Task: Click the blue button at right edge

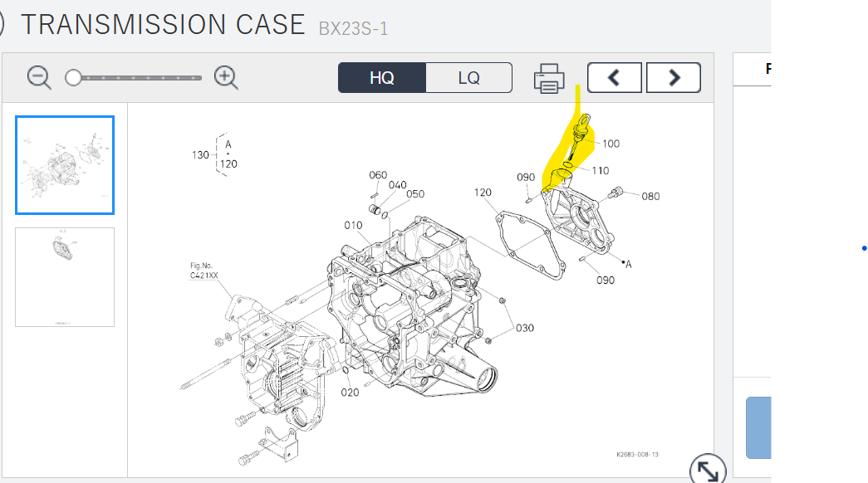Action: 758,427
